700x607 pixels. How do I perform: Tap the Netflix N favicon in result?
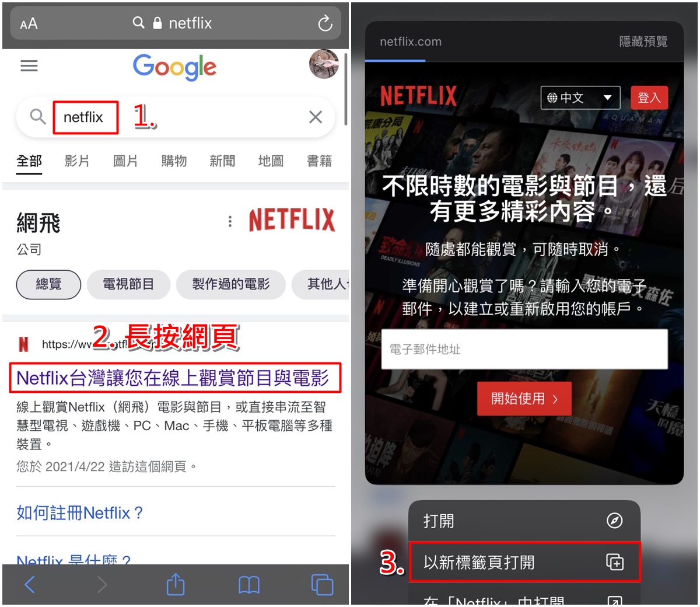23,344
